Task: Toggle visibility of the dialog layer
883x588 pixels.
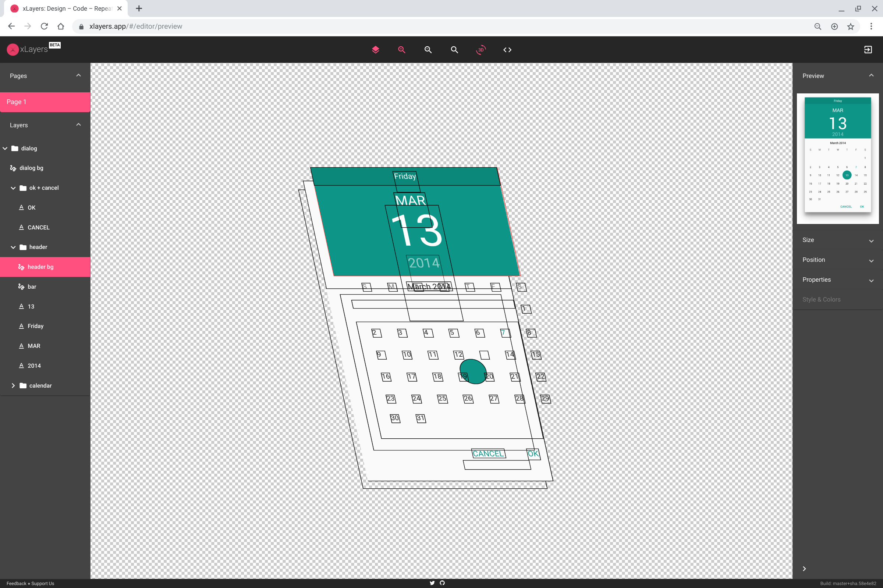Action: point(79,148)
